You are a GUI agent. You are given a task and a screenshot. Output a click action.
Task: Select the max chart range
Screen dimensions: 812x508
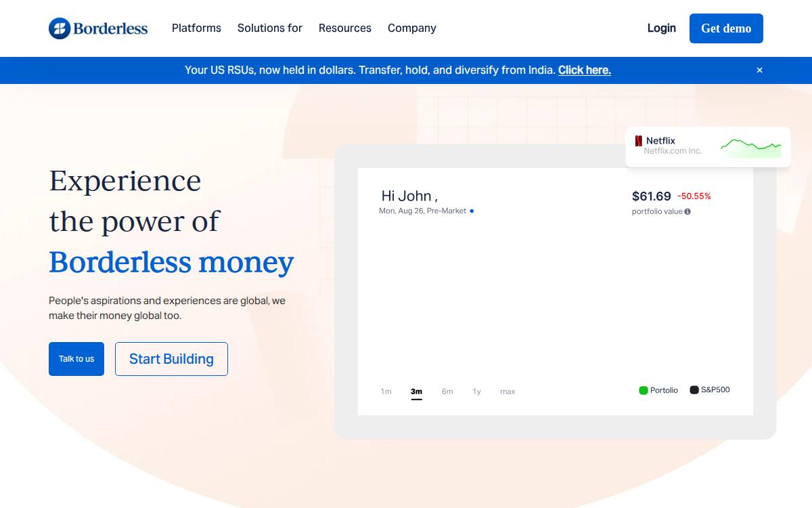(x=507, y=391)
